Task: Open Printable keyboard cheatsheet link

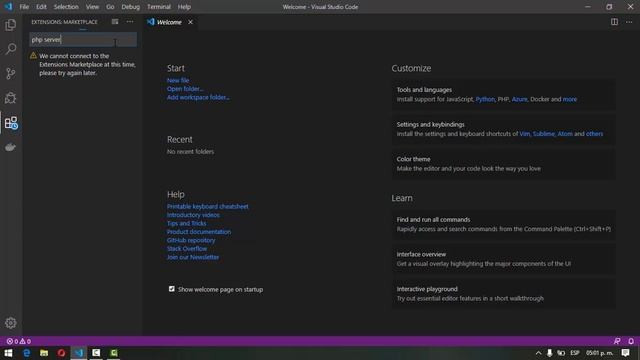Action: pos(207,207)
